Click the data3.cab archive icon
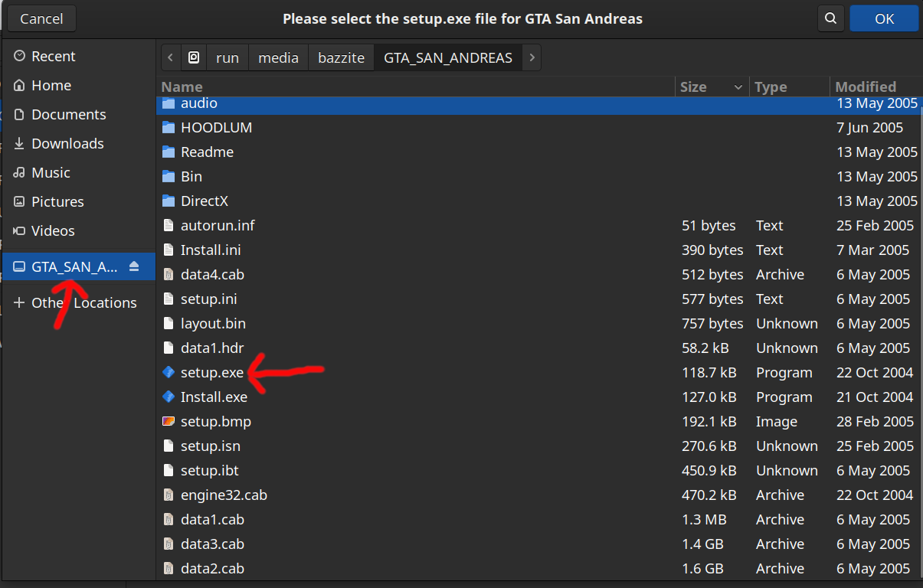Viewport: 923px width, 588px height. [169, 544]
